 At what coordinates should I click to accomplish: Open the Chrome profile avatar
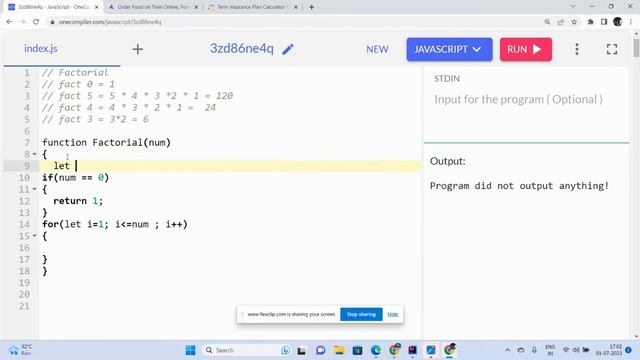tap(618, 22)
